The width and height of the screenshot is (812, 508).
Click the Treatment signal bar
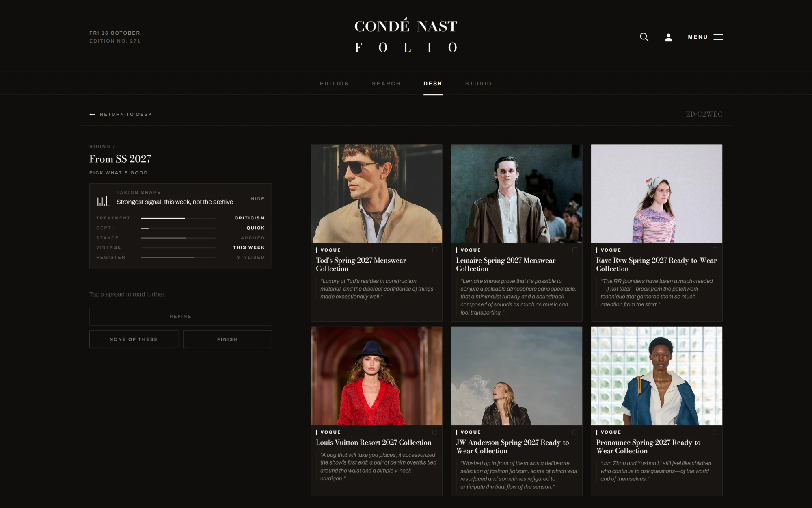click(178, 218)
